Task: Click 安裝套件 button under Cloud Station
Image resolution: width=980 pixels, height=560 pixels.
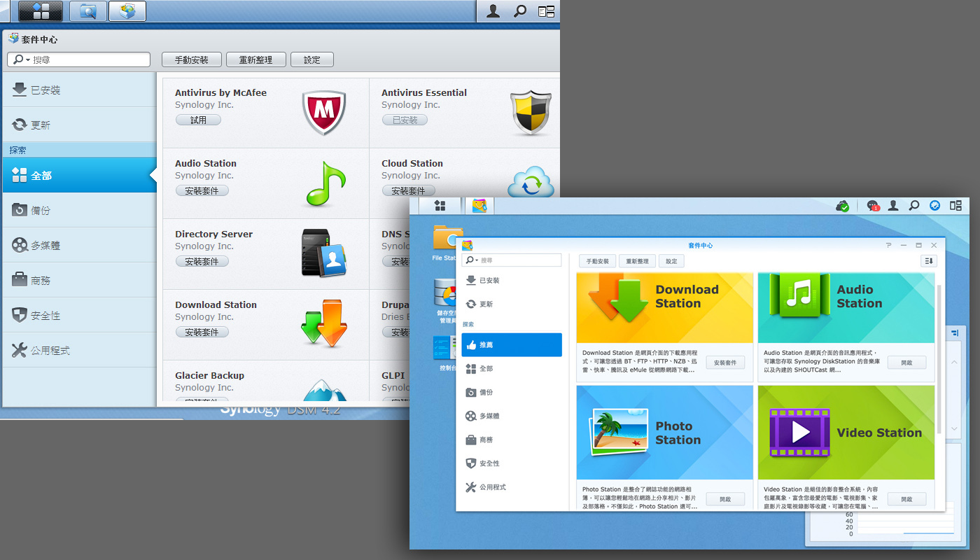Action: [x=408, y=190]
